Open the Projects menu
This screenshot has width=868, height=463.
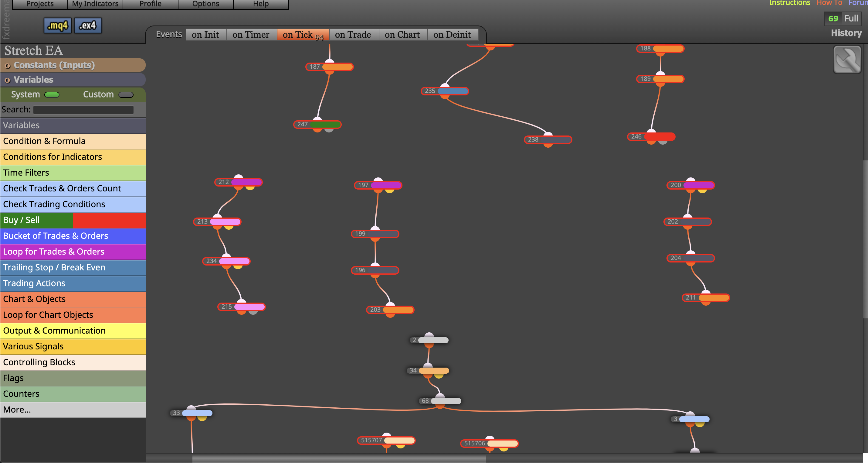click(40, 4)
